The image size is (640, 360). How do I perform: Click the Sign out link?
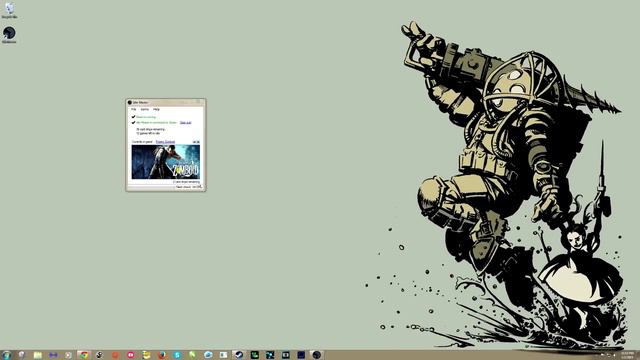(x=185, y=122)
